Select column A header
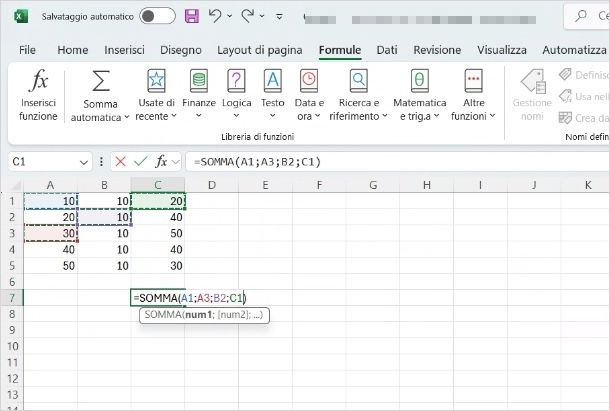610x411 pixels. click(51, 185)
